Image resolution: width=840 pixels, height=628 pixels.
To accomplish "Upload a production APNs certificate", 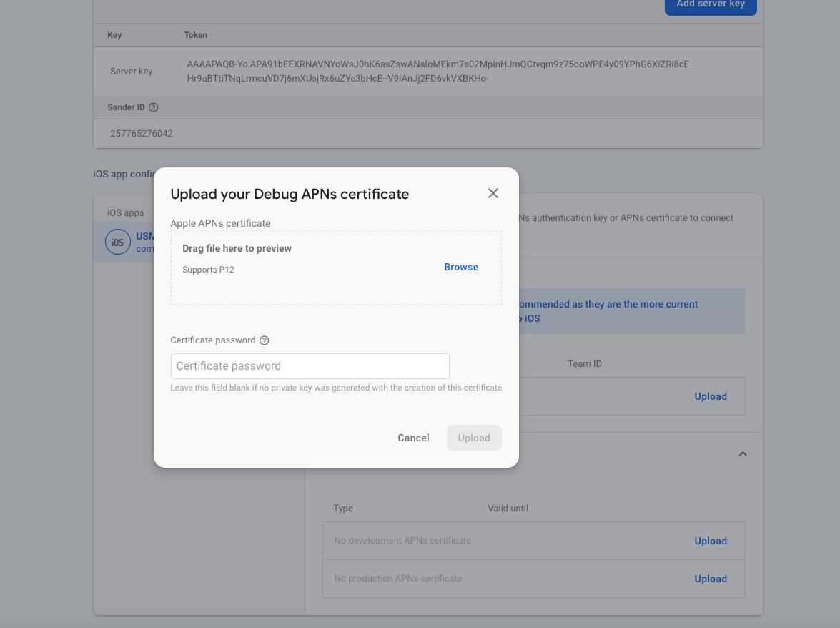I will coord(711,579).
